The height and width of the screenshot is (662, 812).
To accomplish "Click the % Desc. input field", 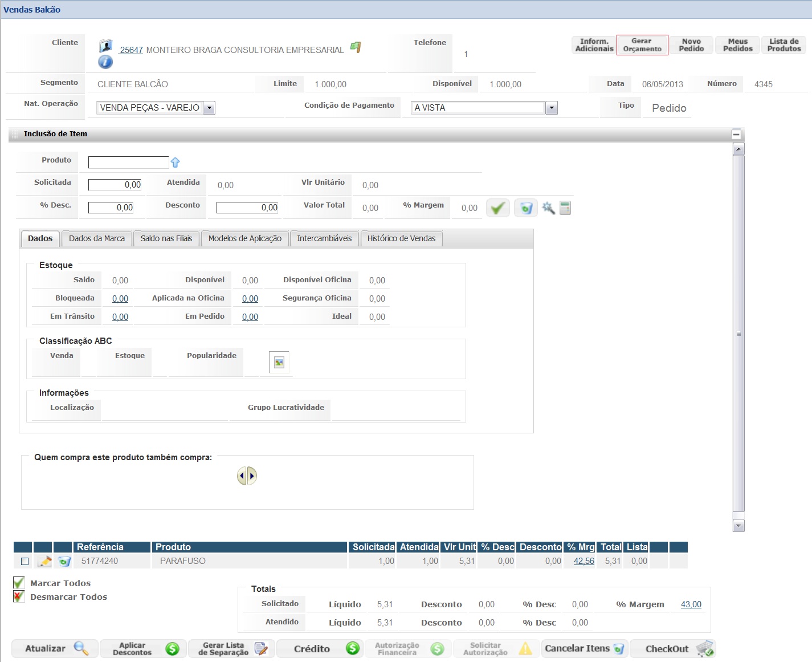I will pyautogui.click(x=111, y=208).
